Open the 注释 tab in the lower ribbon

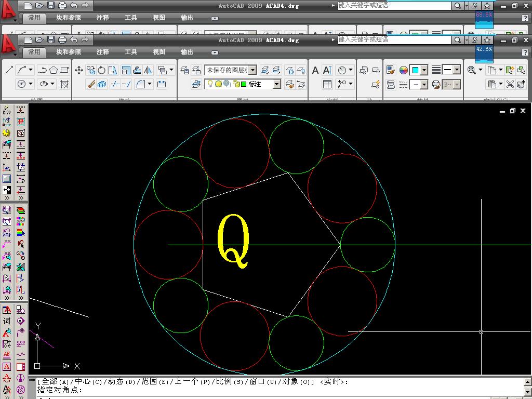pos(102,52)
